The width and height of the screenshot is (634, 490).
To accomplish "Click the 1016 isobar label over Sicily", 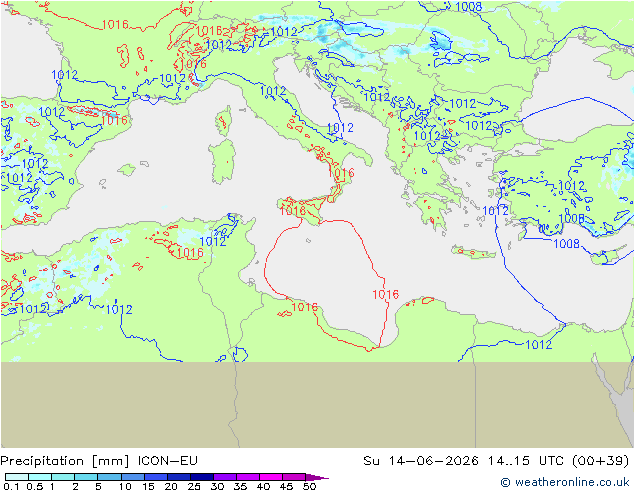I will click(292, 210).
